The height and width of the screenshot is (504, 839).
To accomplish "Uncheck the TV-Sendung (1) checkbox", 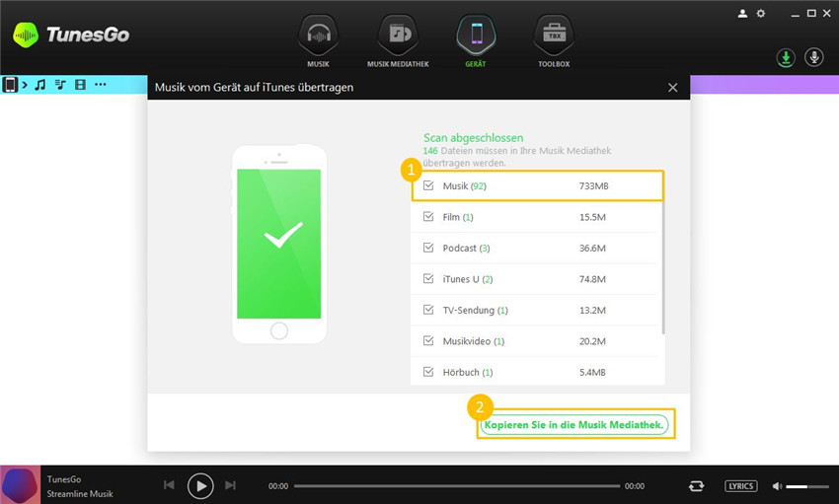I will [x=428, y=310].
